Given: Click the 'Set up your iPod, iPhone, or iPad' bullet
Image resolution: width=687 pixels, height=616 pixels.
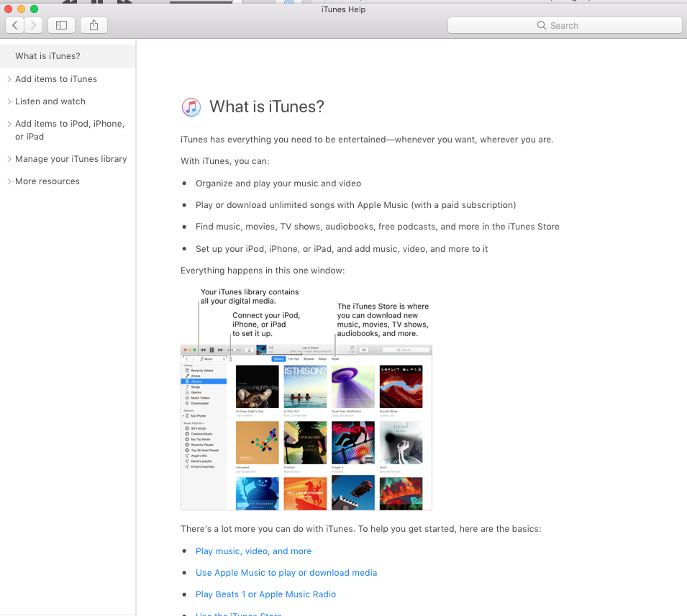Looking at the screenshot, I should 341,249.
